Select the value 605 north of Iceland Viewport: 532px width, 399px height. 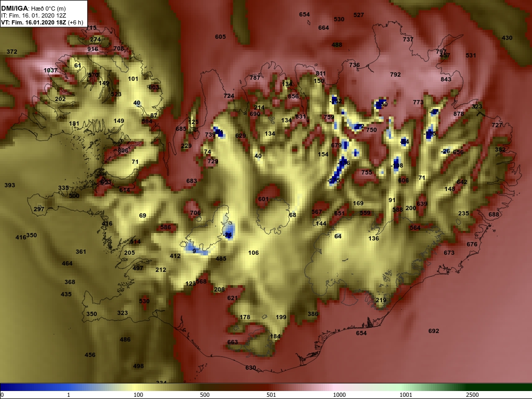(x=220, y=37)
